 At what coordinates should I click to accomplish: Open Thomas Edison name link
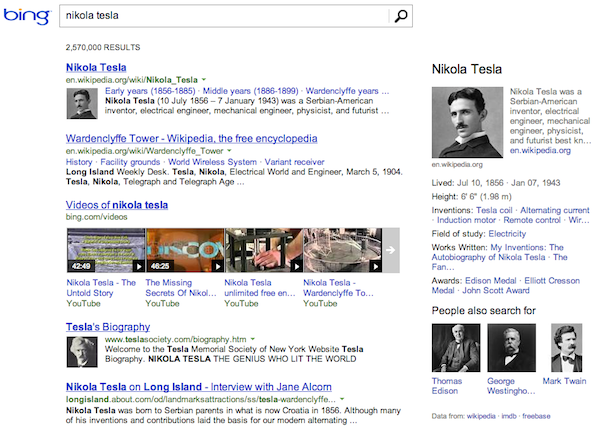click(447, 386)
